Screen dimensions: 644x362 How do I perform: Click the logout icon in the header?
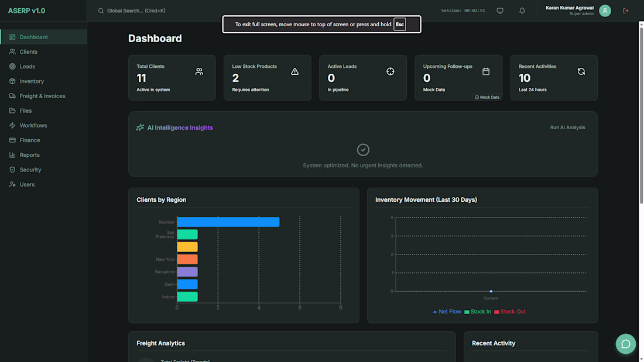point(625,11)
